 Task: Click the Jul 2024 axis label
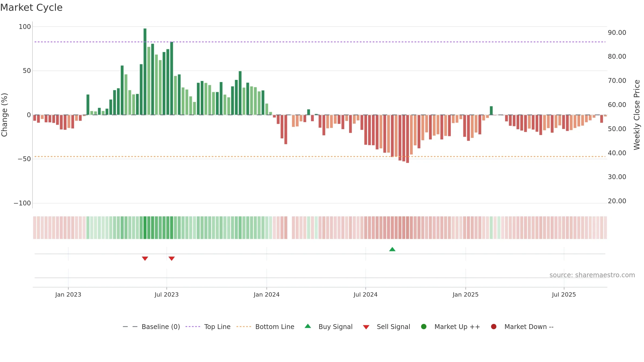pyautogui.click(x=365, y=294)
